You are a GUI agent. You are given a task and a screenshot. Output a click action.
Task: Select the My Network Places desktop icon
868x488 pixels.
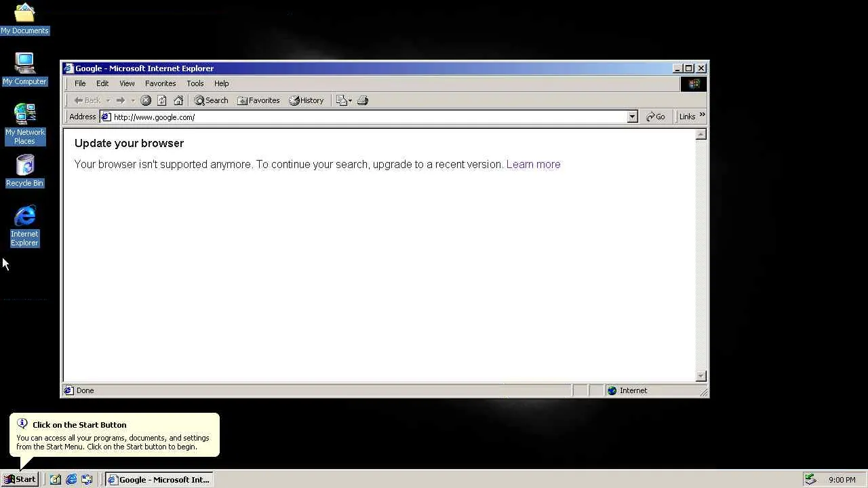click(24, 124)
